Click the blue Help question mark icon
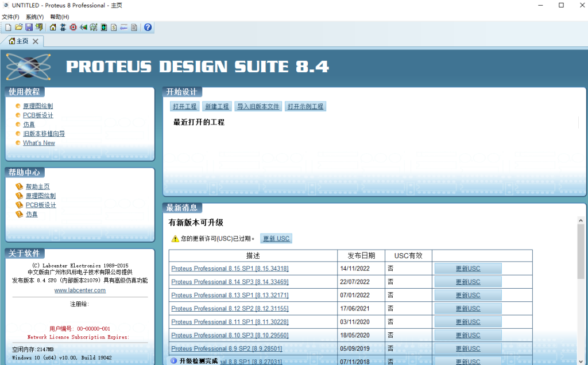The image size is (588, 365). point(148,28)
